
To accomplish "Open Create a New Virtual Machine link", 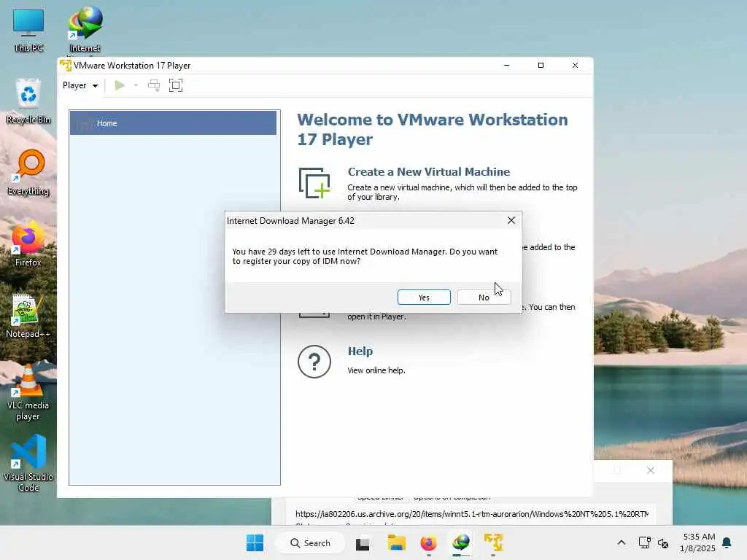I will pos(428,172).
